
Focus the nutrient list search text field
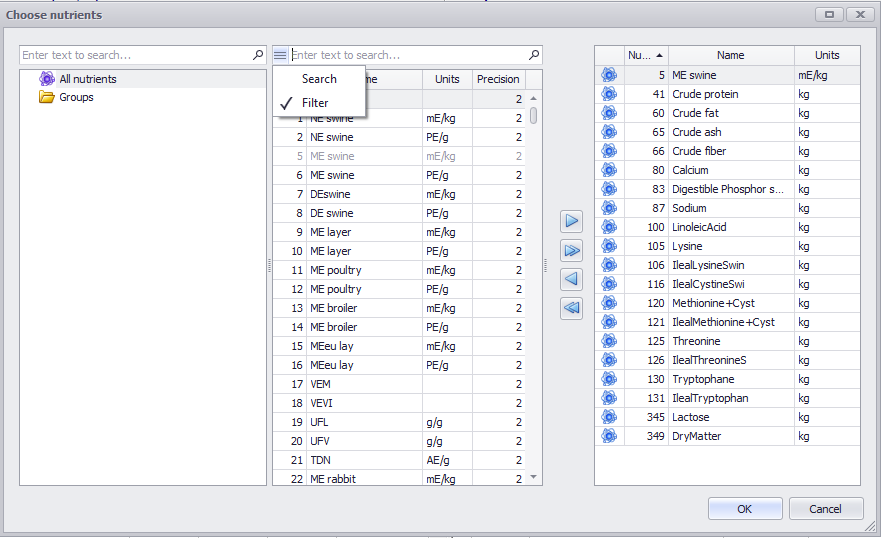[408, 55]
